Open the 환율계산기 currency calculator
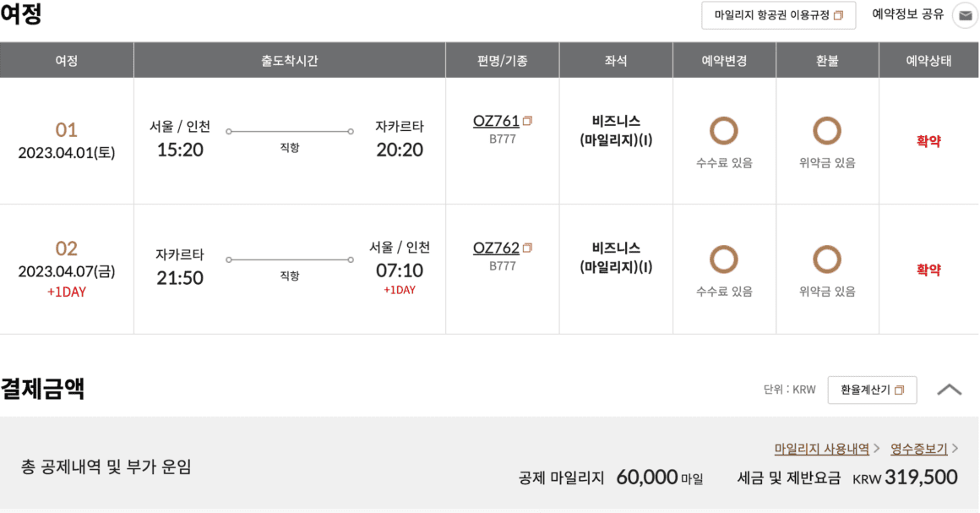The width and height of the screenshot is (980, 513). coord(872,390)
